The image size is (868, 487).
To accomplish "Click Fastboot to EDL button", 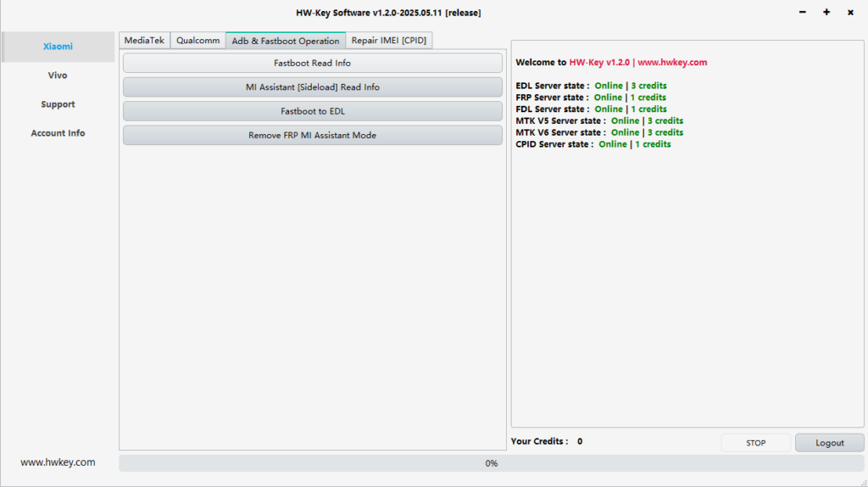I will point(312,111).
